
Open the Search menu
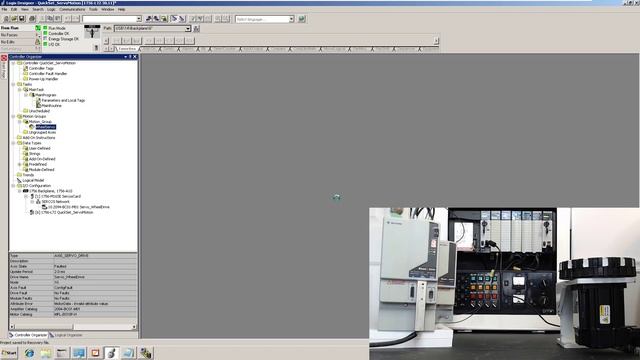(38, 9)
